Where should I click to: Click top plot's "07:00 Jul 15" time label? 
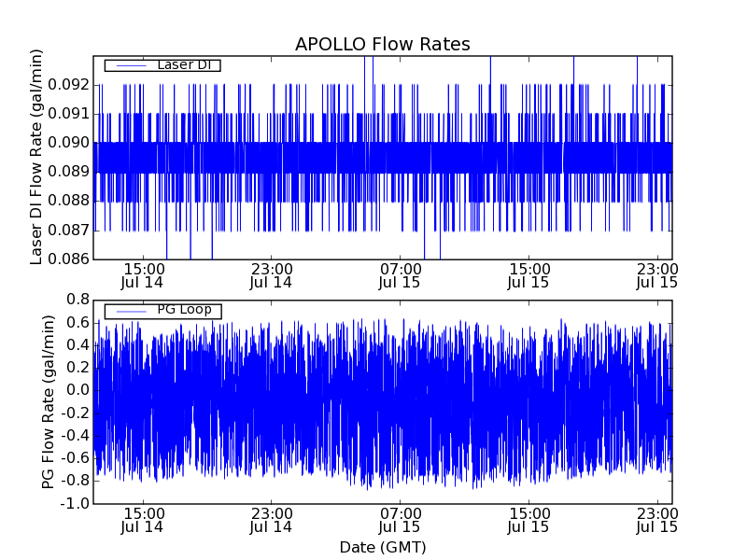click(400, 274)
